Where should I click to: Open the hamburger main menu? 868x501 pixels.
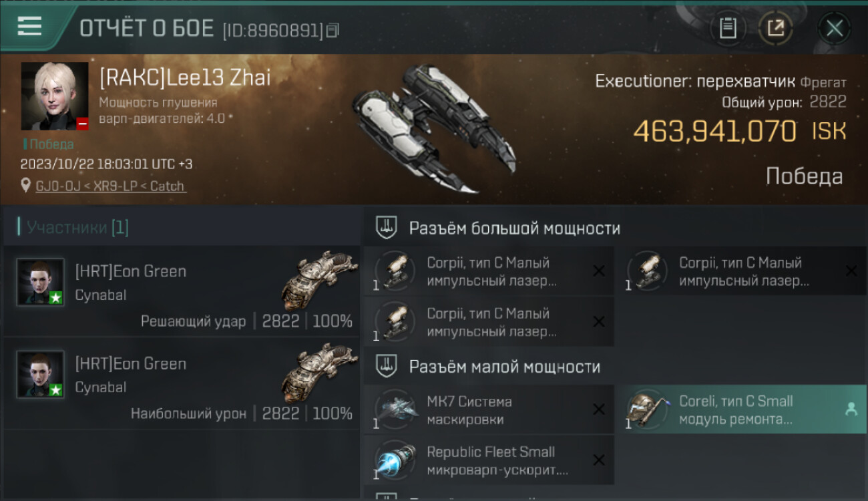pyautogui.click(x=29, y=27)
